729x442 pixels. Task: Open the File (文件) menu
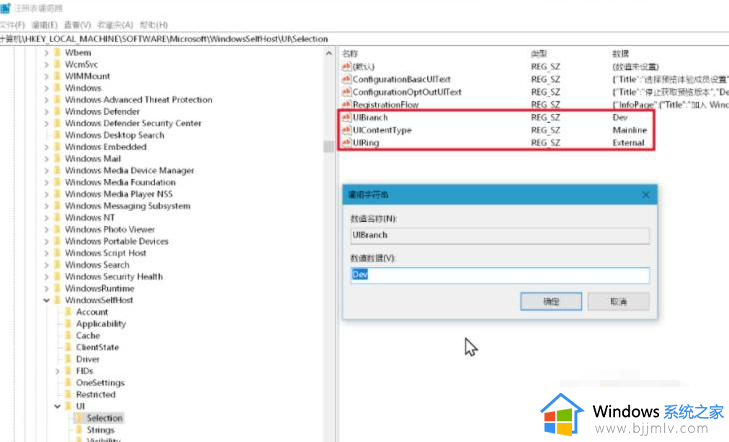(x=11, y=25)
